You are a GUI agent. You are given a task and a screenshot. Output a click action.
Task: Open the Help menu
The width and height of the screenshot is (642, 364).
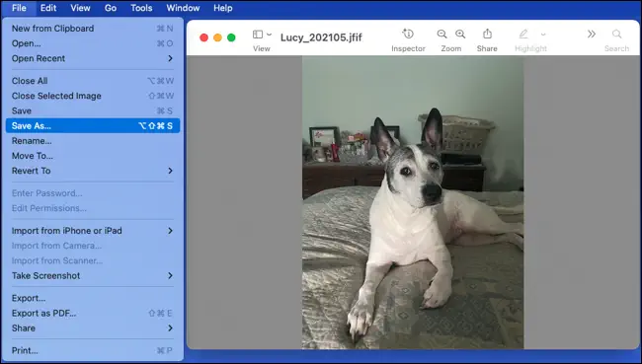pyautogui.click(x=223, y=8)
